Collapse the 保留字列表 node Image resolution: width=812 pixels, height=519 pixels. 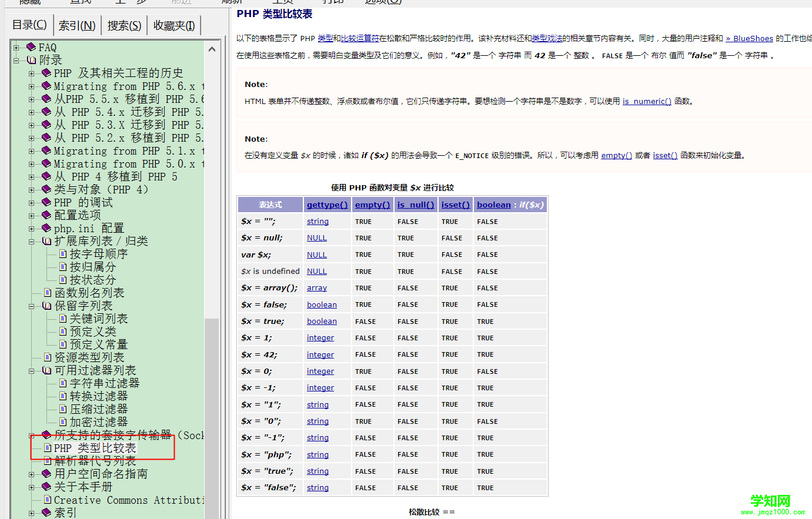pyautogui.click(x=32, y=306)
